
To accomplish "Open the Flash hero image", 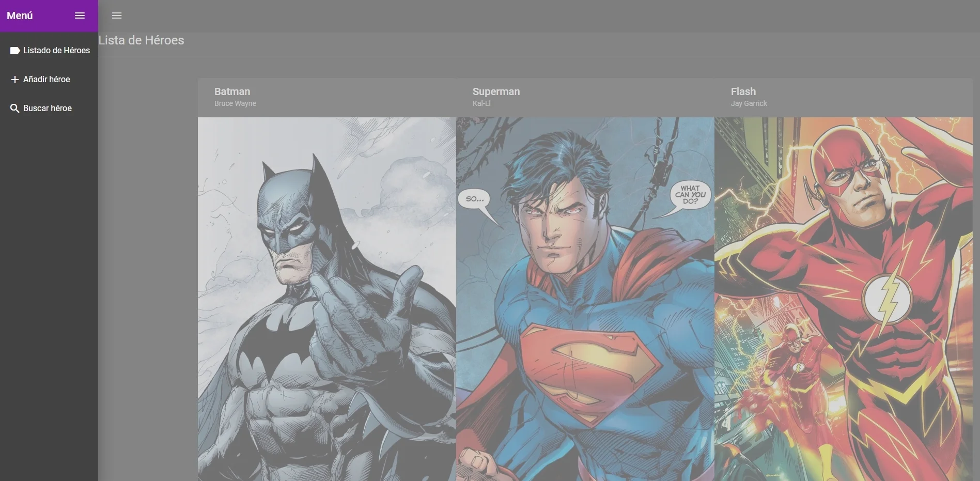I will [x=844, y=299].
